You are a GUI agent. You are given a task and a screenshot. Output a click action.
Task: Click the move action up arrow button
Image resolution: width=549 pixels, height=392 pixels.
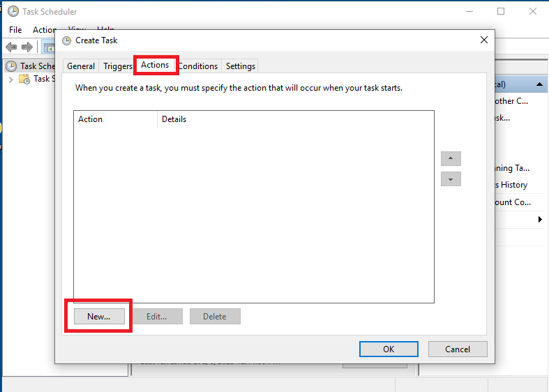pyautogui.click(x=451, y=158)
